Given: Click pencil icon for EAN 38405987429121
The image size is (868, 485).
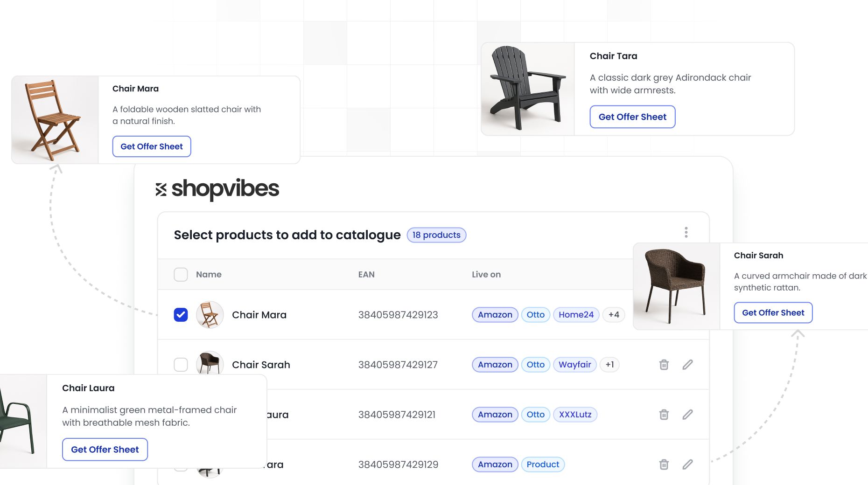Looking at the screenshot, I should click(687, 415).
